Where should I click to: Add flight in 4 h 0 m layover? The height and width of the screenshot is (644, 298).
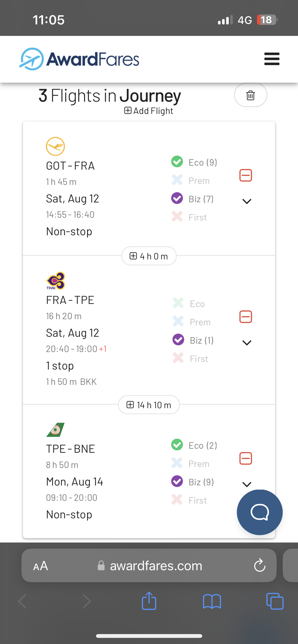coord(149,256)
